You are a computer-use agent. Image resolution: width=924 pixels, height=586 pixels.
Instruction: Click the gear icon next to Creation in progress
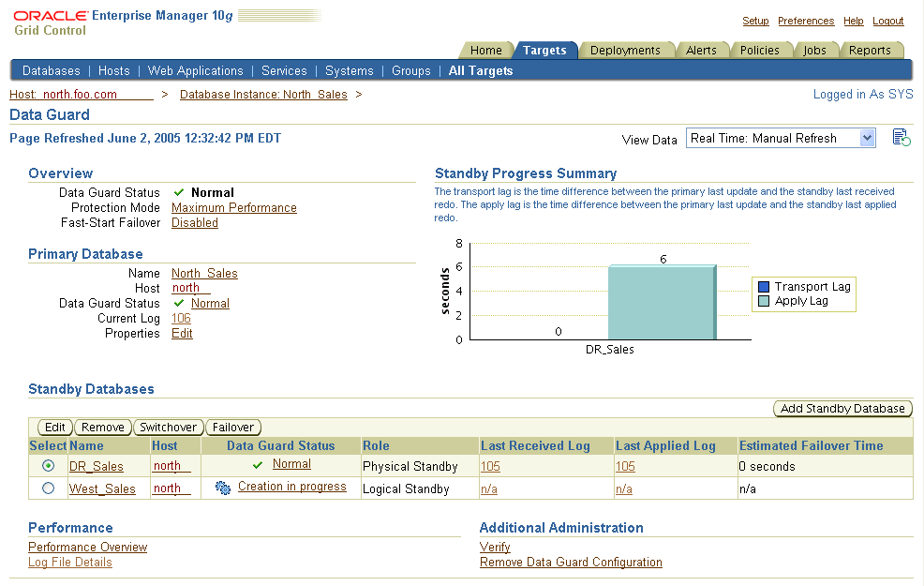(223, 488)
